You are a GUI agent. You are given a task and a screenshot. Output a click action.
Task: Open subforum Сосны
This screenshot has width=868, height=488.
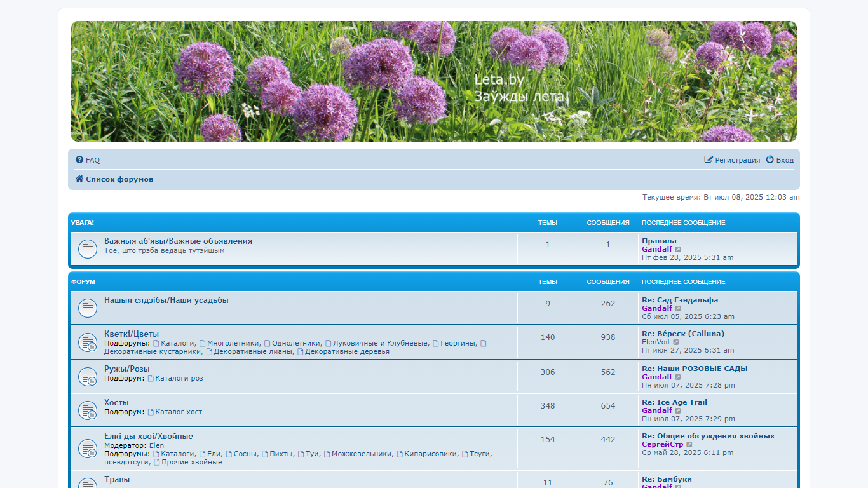point(245,454)
